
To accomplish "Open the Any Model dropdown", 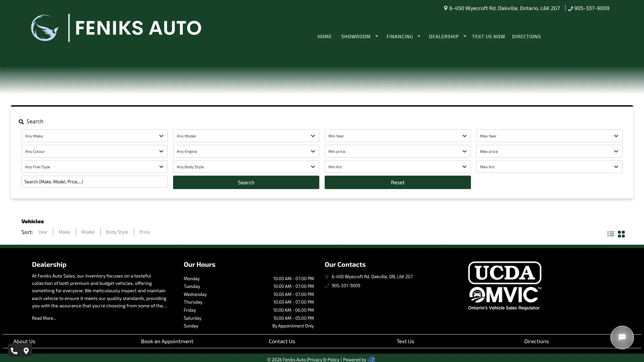I will (246, 136).
